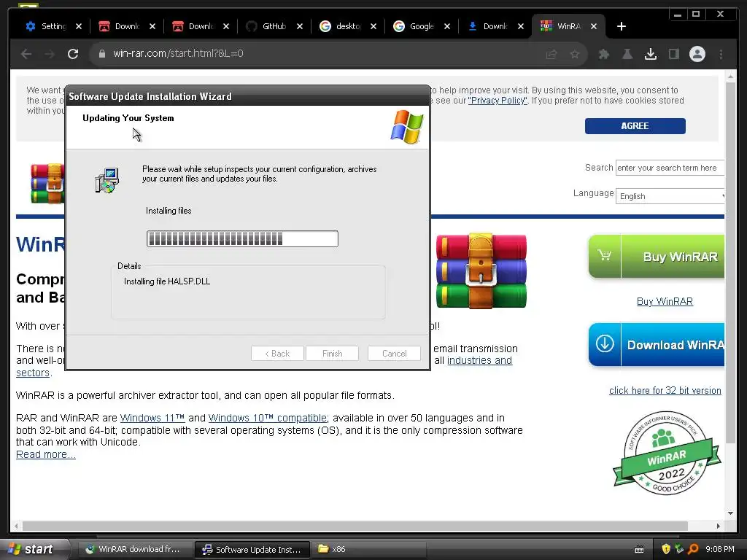Open the browser downloads icon

click(650, 54)
